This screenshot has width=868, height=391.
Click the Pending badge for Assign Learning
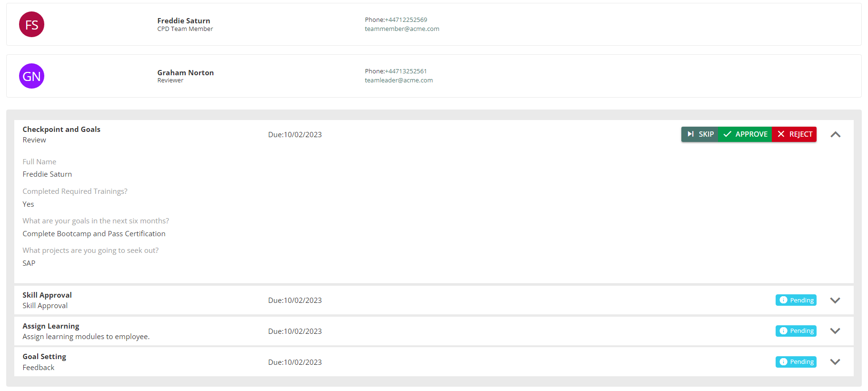(796, 331)
